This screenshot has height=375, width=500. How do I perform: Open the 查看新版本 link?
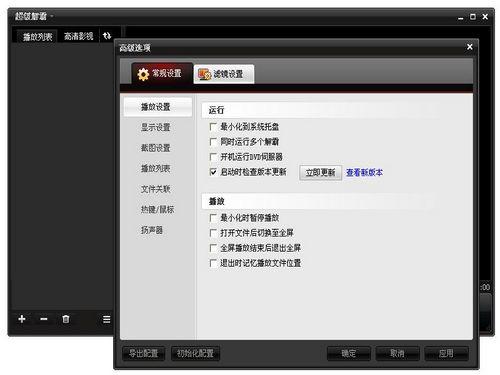pos(364,173)
